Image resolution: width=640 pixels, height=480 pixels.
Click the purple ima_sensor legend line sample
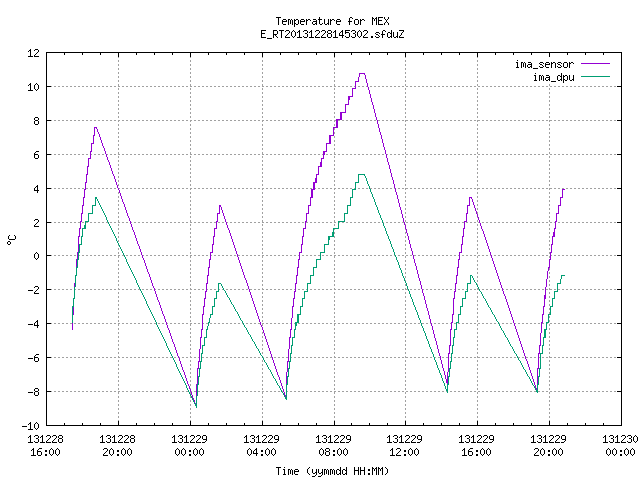click(596, 64)
